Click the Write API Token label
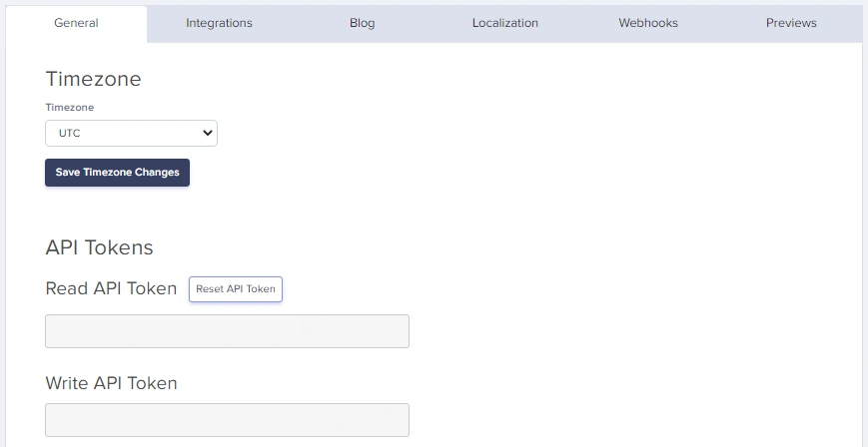 (111, 382)
